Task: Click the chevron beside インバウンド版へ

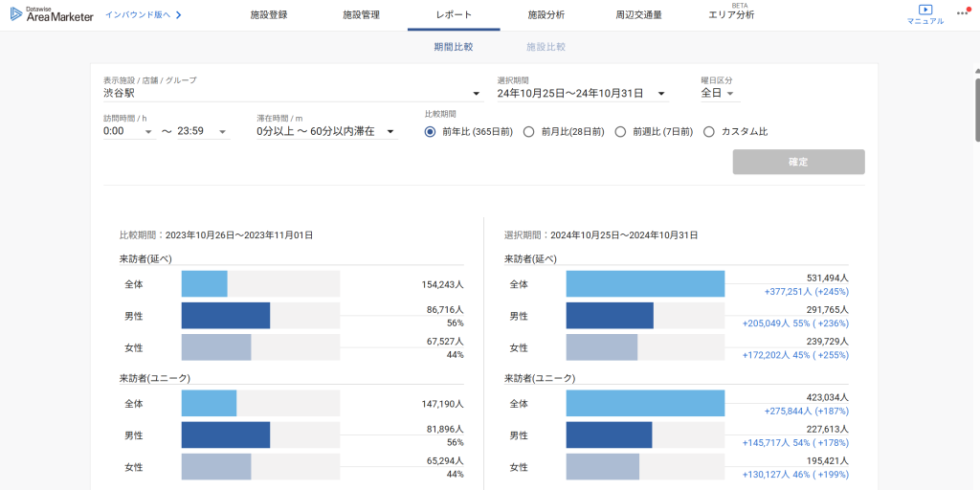Action: pos(178,15)
